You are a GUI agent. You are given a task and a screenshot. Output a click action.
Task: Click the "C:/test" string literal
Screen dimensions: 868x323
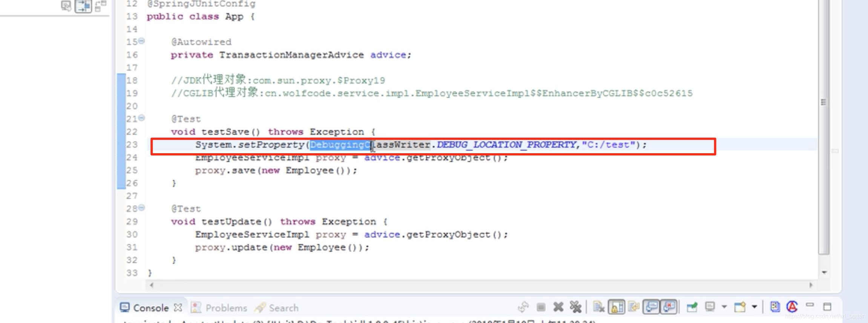[609, 145]
